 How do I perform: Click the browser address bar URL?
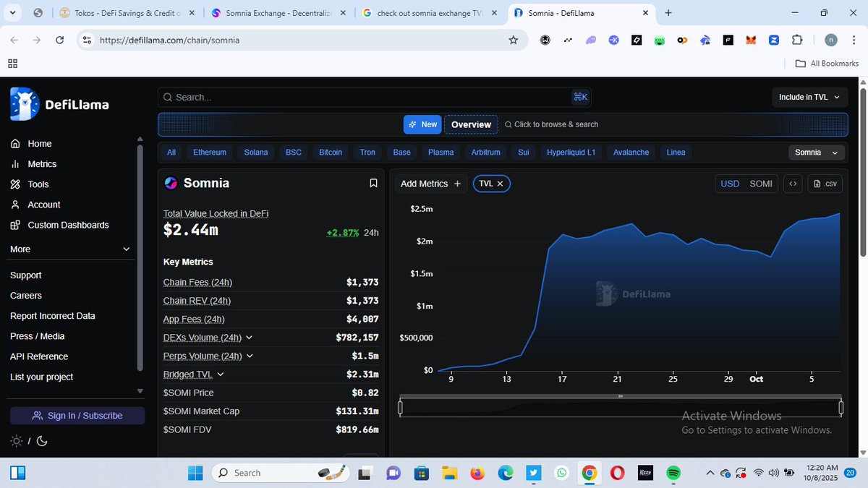tap(170, 40)
